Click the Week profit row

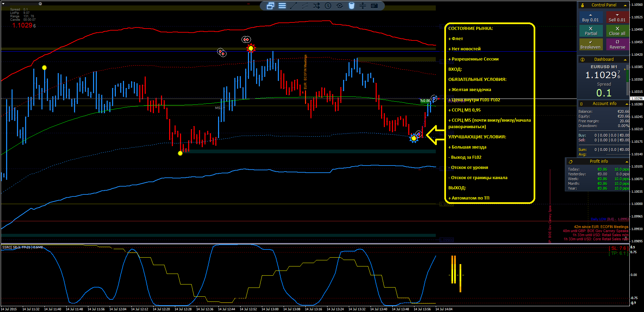[x=598, y=179]
